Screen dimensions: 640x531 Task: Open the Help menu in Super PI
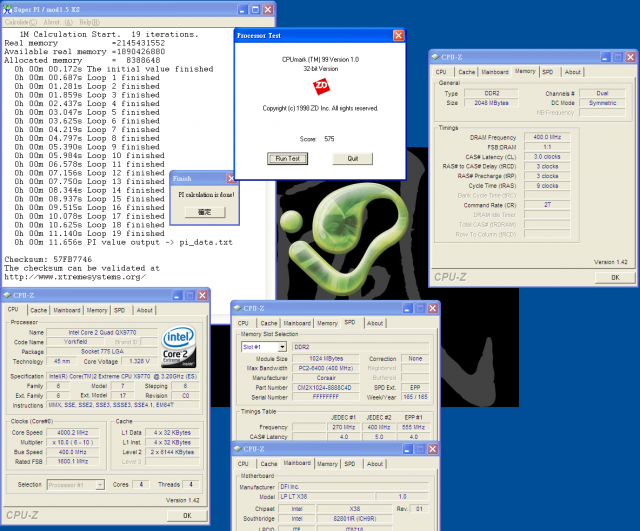pos(89,22)
